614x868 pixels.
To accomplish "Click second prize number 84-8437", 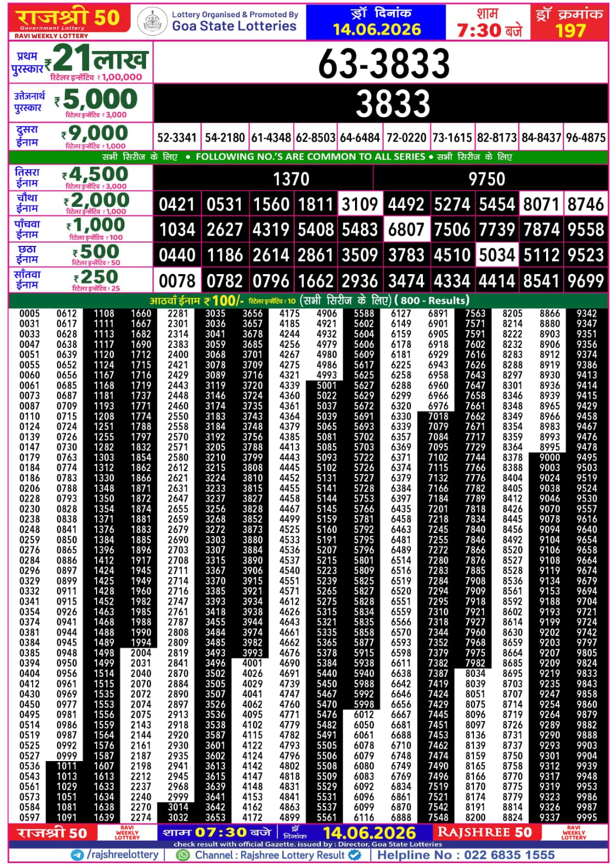I will (541, 137).
